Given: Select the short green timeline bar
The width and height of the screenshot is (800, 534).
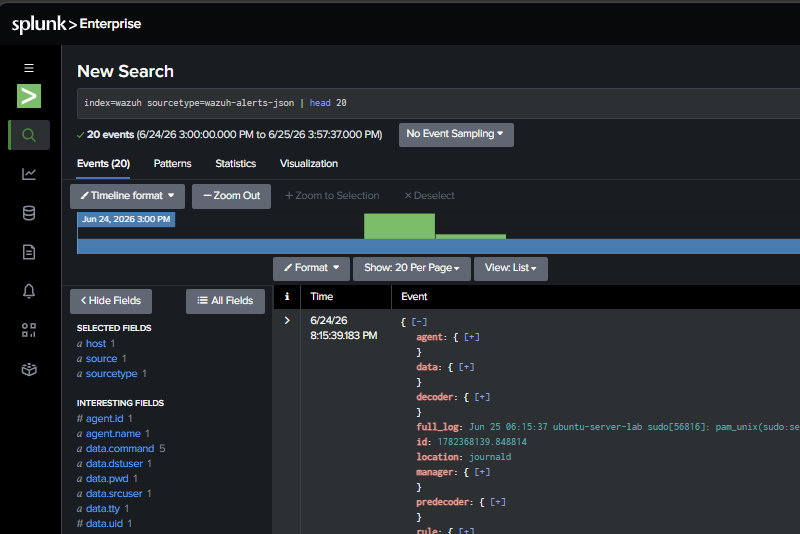Looking at the screenshot, I should click(470, 236).
